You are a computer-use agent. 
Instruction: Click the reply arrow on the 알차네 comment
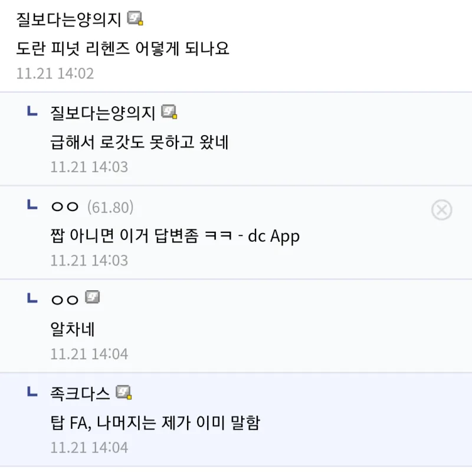coord(33,298)
